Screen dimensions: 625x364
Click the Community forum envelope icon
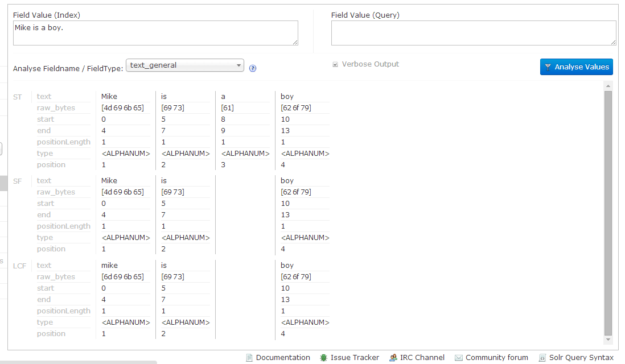(x=459, y=357)
